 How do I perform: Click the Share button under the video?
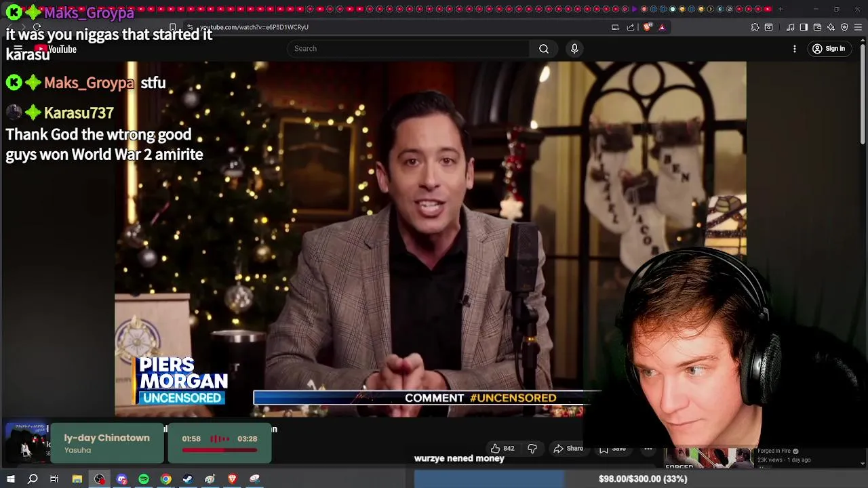click(568, 449)
